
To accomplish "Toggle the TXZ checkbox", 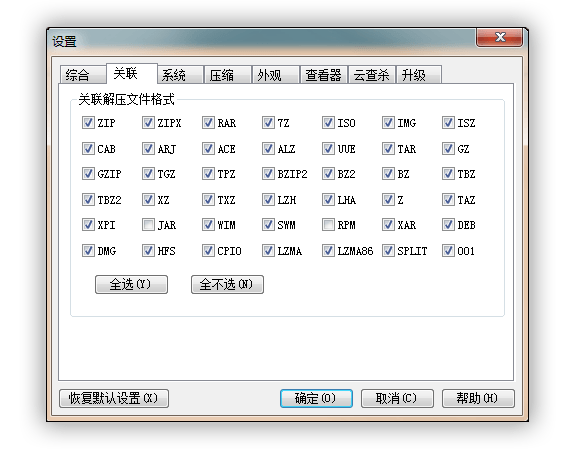I will (208, 200).
